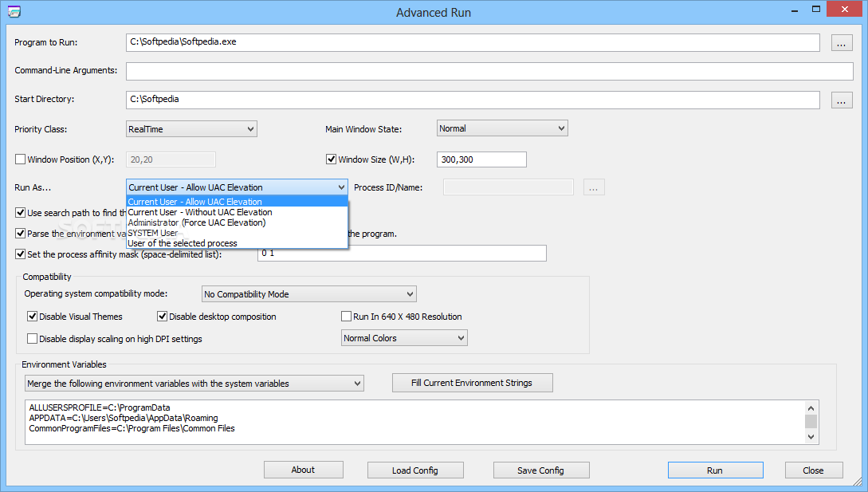This screenshot has width=868, height=492.
Task: Toggle Parse the environment variables checkbox
Action: tap(21, 234)
